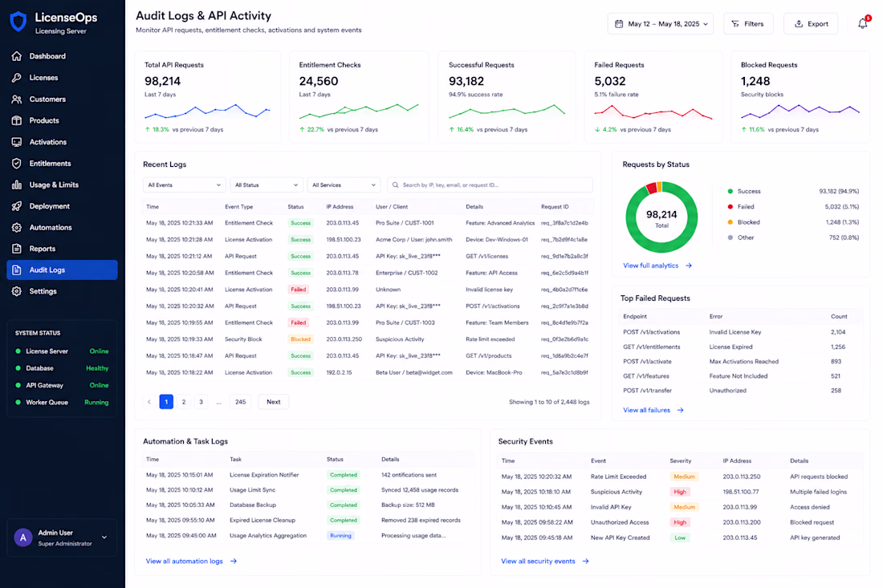Click the Products box icon

(x=17, y=120)
